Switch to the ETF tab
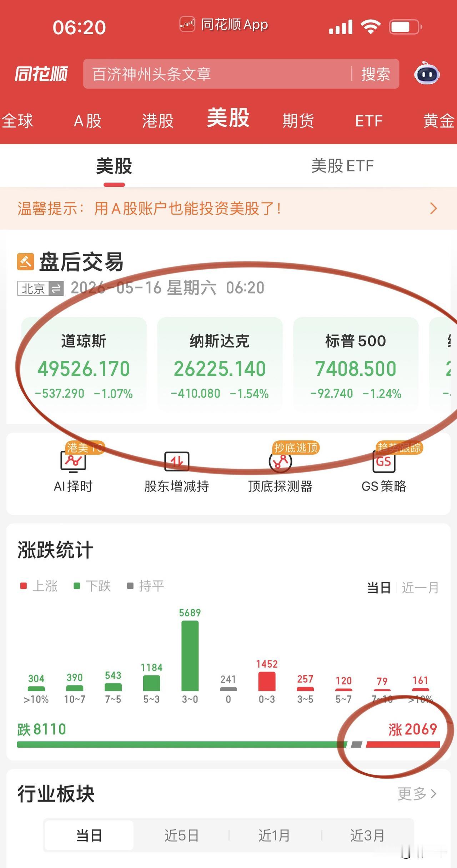 (369, 121)
